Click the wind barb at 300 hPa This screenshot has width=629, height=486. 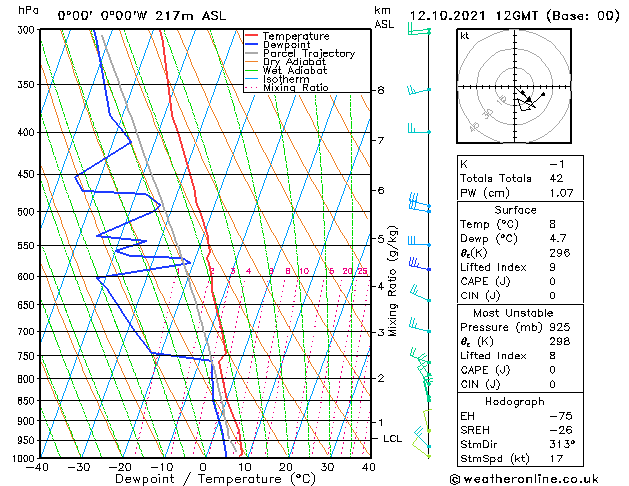419,30
